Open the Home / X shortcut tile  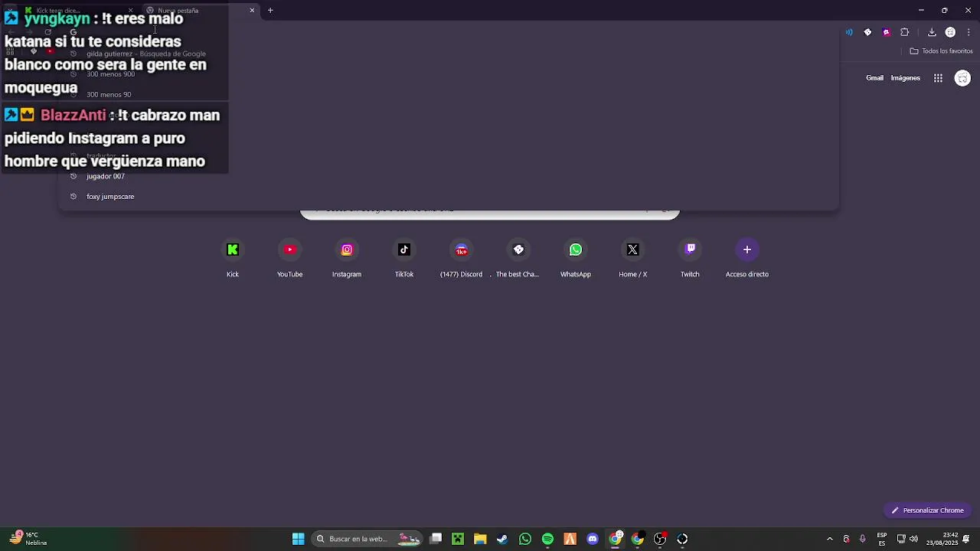point(632,259)
